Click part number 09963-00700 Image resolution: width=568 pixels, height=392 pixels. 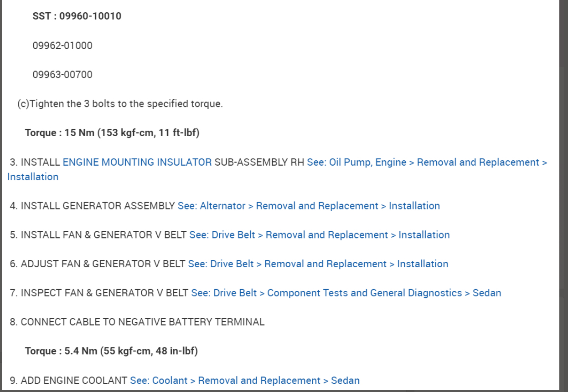[x=62, y=75]
